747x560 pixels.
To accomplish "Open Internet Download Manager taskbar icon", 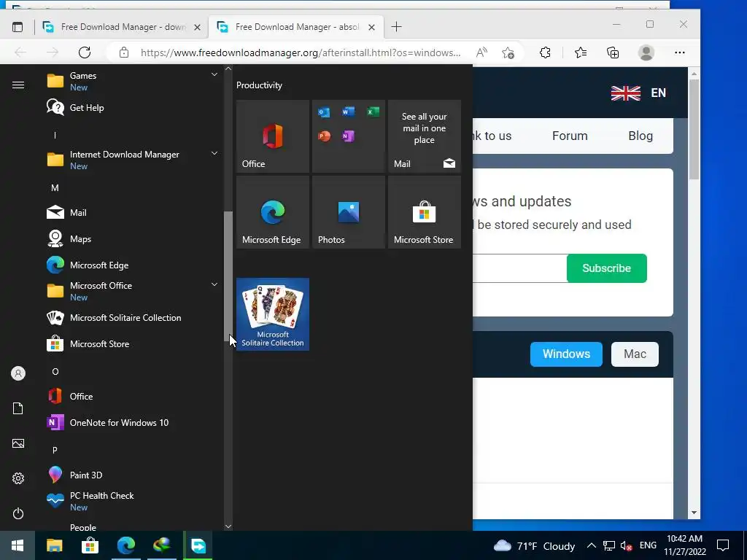I will pyautogui.click(x=162, y=545).
